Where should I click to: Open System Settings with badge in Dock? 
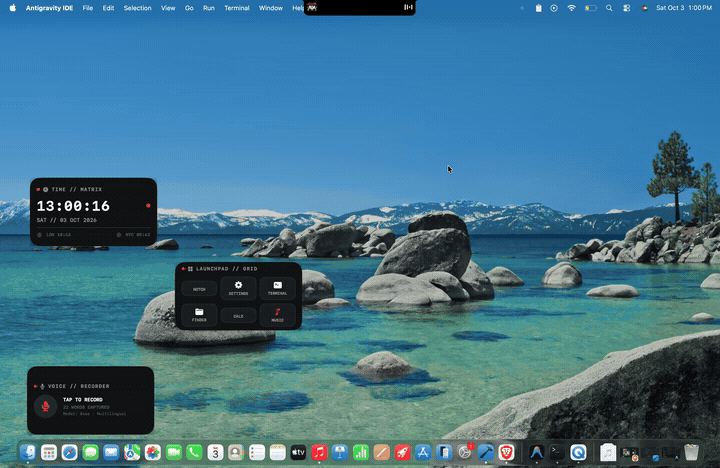pyautogui.click(x=465, y=452)
